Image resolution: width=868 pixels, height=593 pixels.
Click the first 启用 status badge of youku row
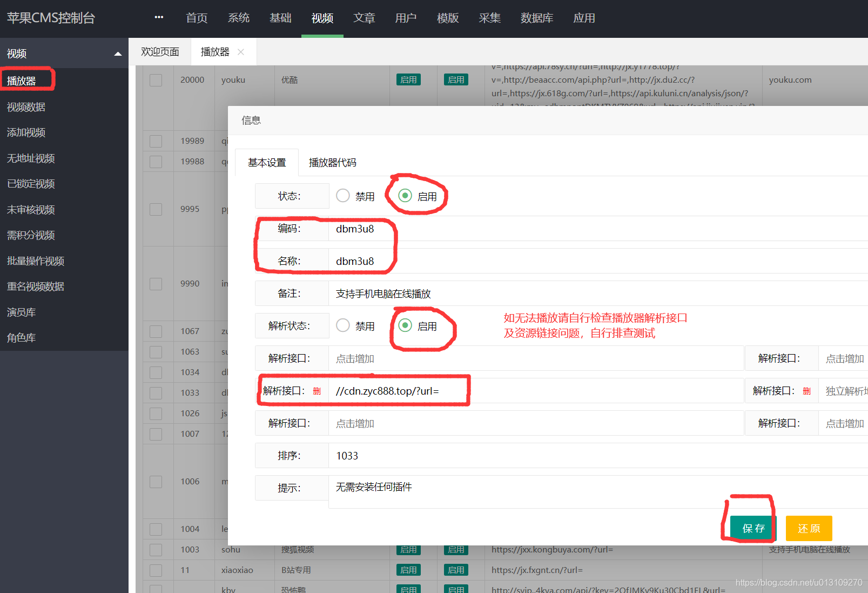point(408,79)
